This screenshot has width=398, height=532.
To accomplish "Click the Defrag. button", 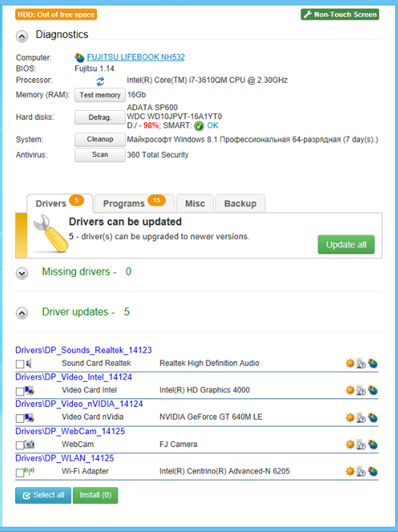I will point(100,118).
